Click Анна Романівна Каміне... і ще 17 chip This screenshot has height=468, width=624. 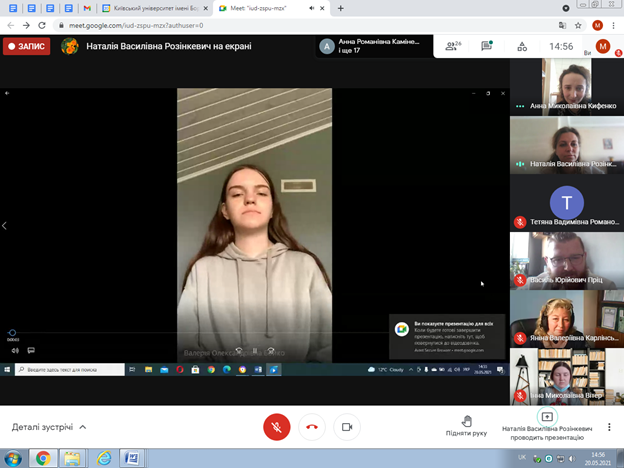(x=374, y=46)
